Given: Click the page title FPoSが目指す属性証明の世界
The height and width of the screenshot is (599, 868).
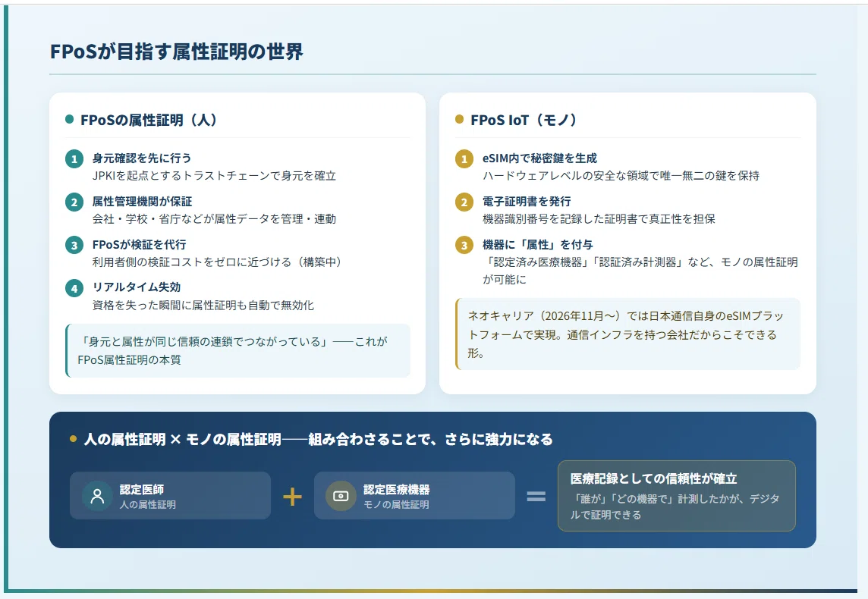Looking at the screenshot, I should coord(177,52).
